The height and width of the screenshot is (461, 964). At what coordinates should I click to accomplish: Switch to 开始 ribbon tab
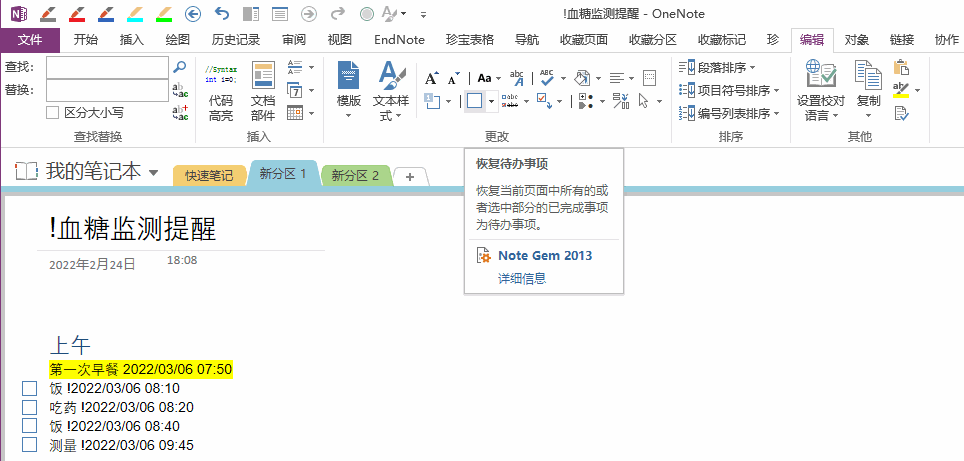[x=85, y=40]
